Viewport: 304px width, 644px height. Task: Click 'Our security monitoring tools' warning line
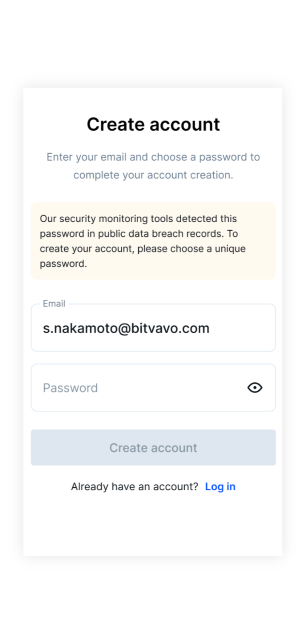(x=138, y=219)
